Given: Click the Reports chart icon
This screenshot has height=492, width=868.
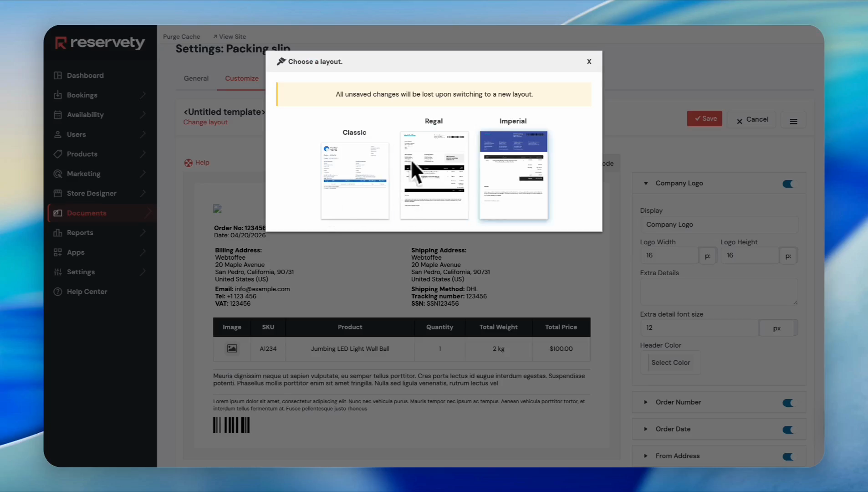Looking at the screenshot, I should point(58,233).
